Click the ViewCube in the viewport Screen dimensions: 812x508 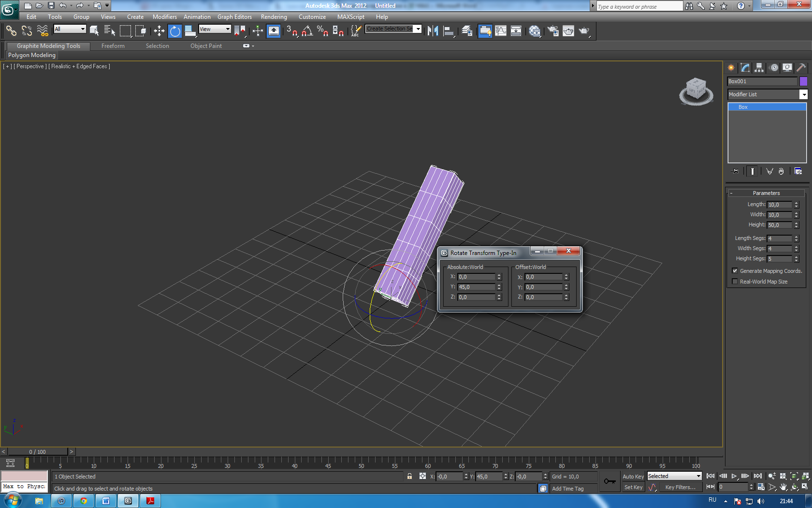696,91
